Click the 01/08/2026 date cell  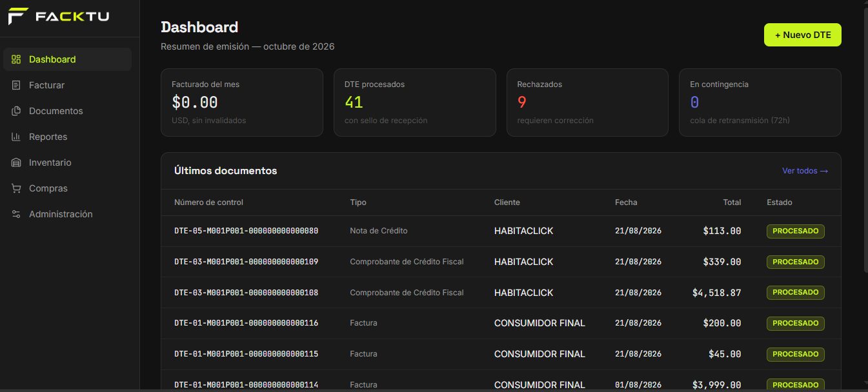point(638,385)
